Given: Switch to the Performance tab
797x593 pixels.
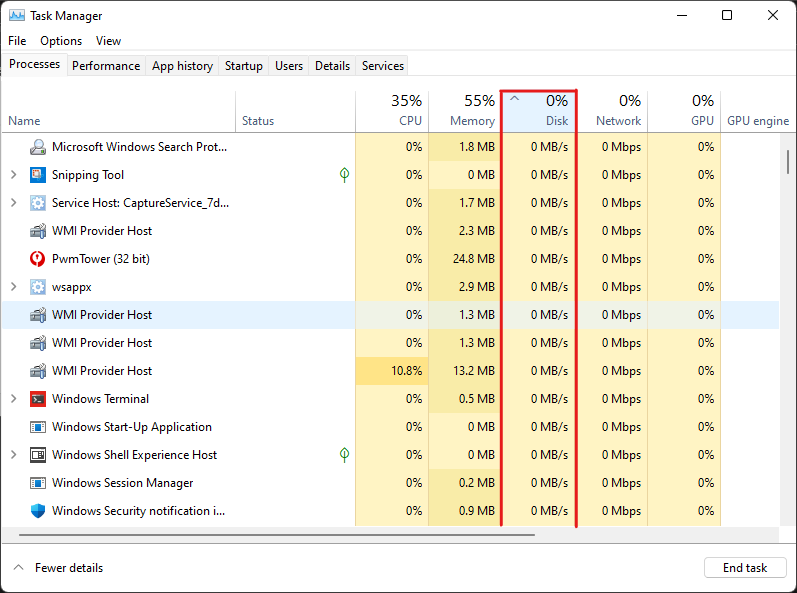Looking at the screenshot, I should click(x=106, y=66).
